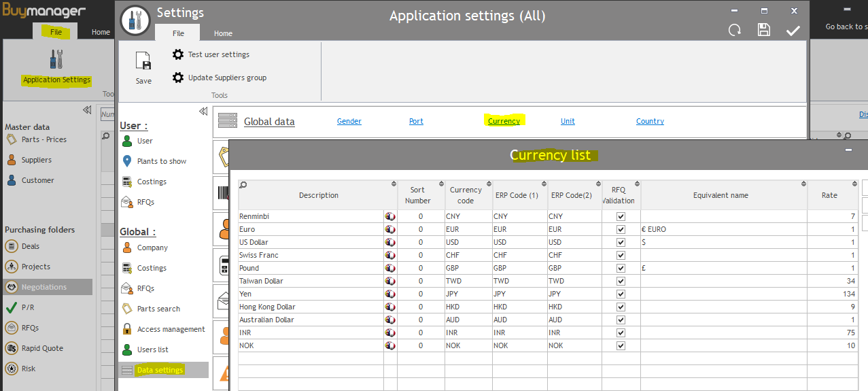Toggle RFQ Validation checkbox for Renminbi
868x391 pixels.
click(x=621, y=216)
